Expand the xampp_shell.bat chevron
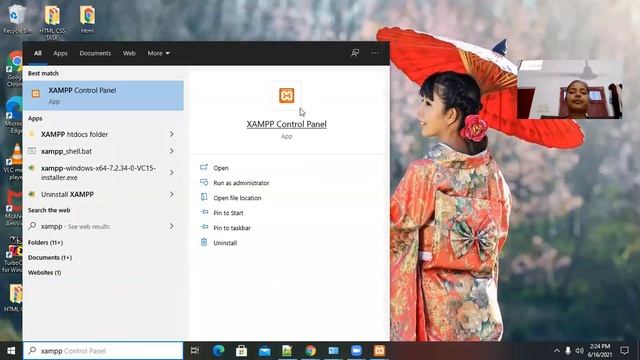 point(172,151)
